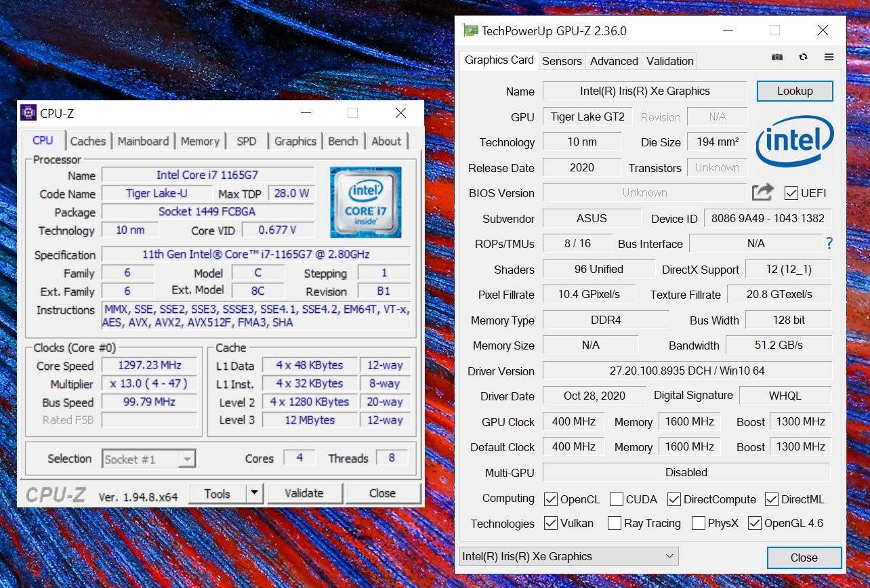This screenshot has width=870, height=588.
Task: Click the Bus Speed value 99.79 MHz
Action: tap(149, 402)
